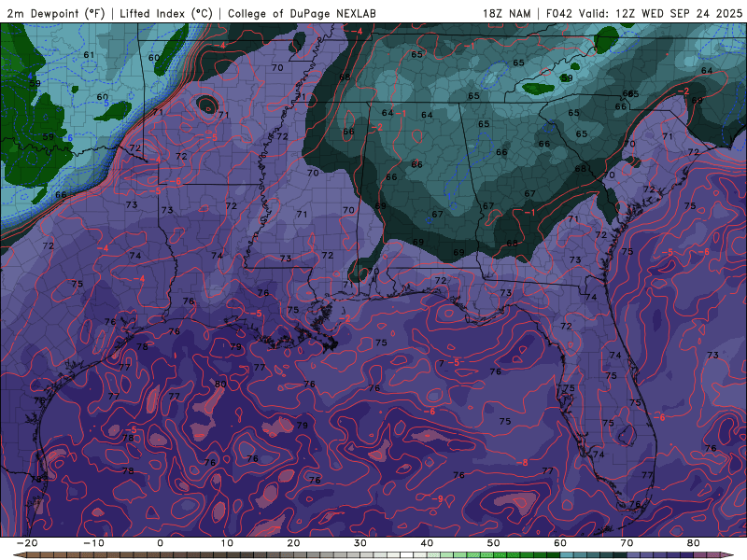Click the 20 tick label on the color scale
This screenshot has width=747, height=560.
293,543
